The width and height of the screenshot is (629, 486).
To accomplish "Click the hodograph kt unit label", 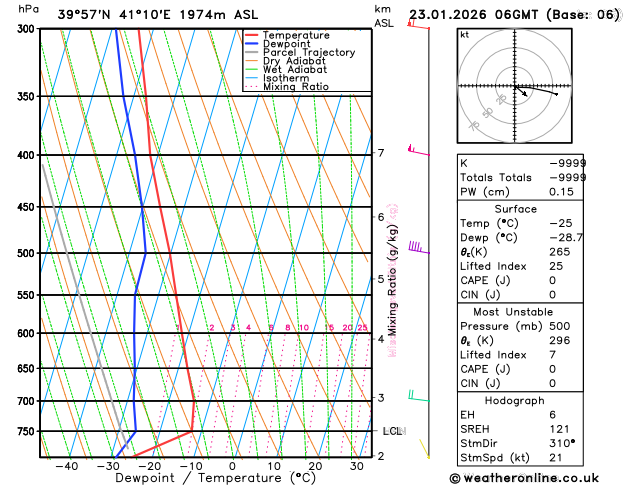I will coord(465,35).
